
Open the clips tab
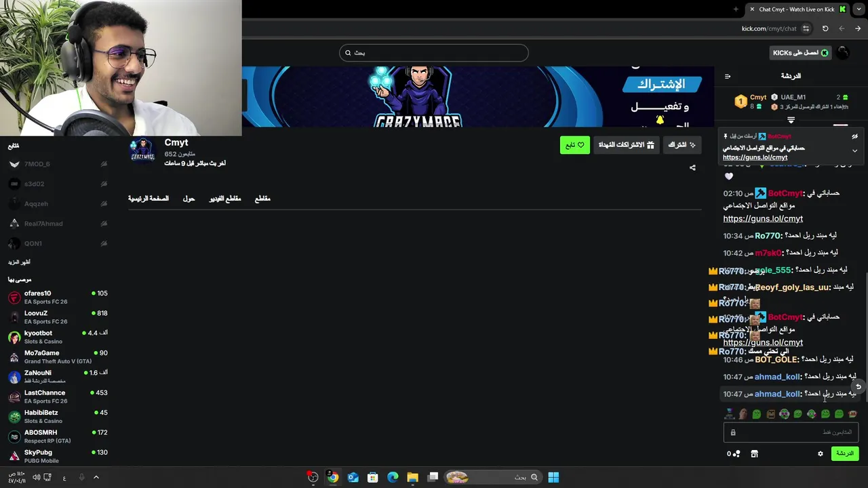(262, 199)
